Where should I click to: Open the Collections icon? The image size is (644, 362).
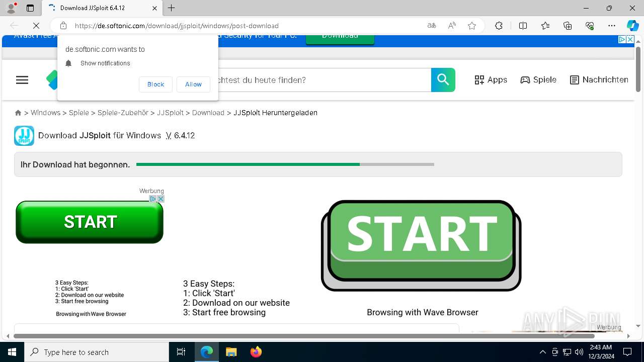tap(568, 26)
